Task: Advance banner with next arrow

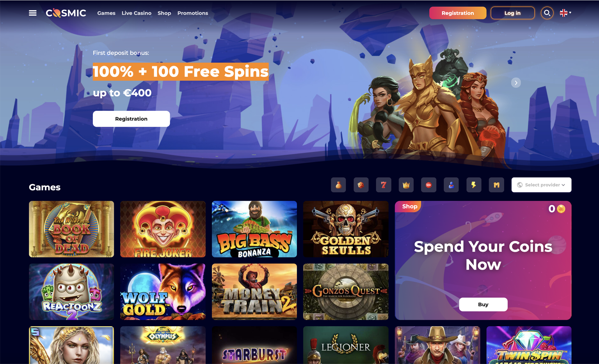Action: click(516, 83)
